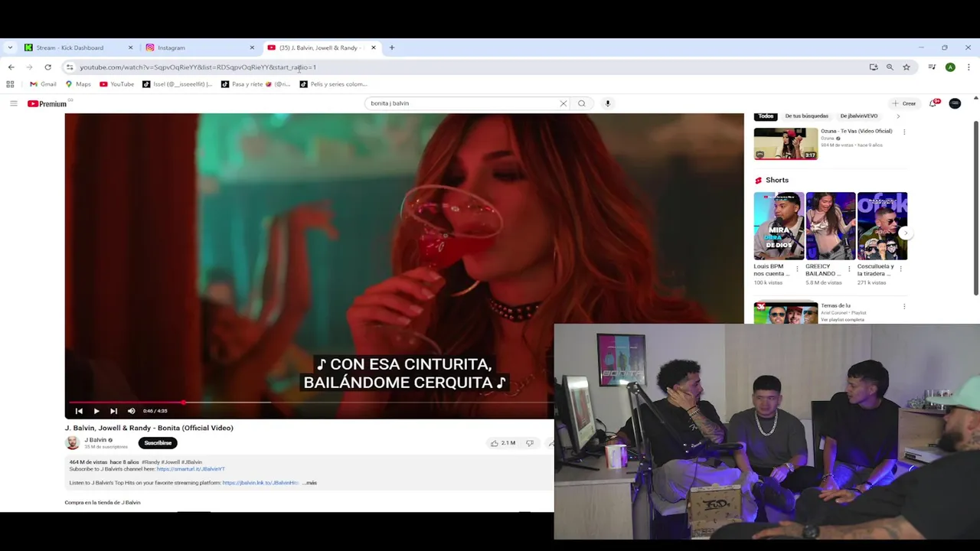
Task: Open Temas de tu playlist title
Action: (835, 306)
